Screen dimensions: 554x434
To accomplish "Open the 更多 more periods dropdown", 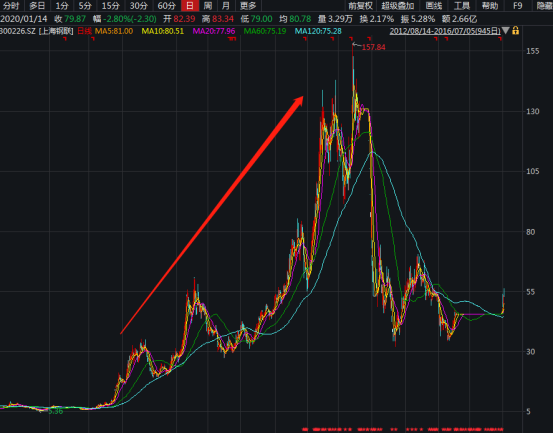I will [x=248, y=6].
